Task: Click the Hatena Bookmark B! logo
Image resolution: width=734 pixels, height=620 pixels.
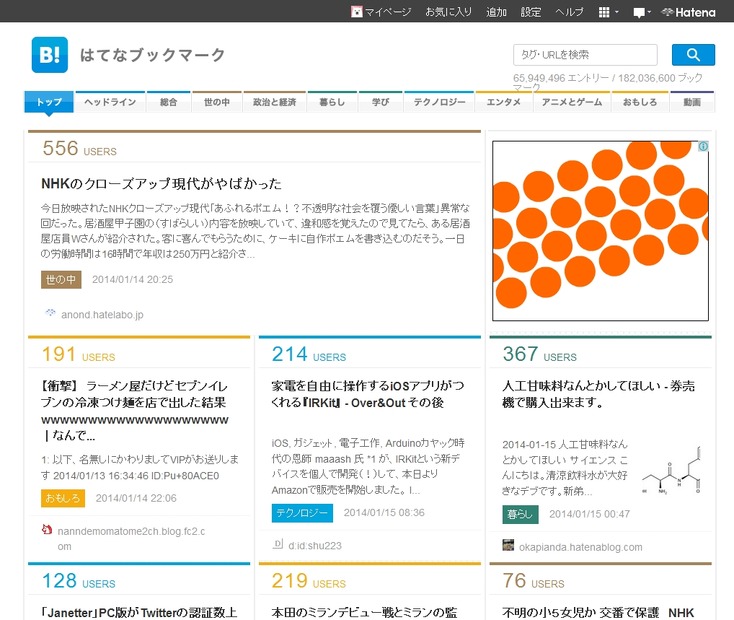Action: [50, 55]
